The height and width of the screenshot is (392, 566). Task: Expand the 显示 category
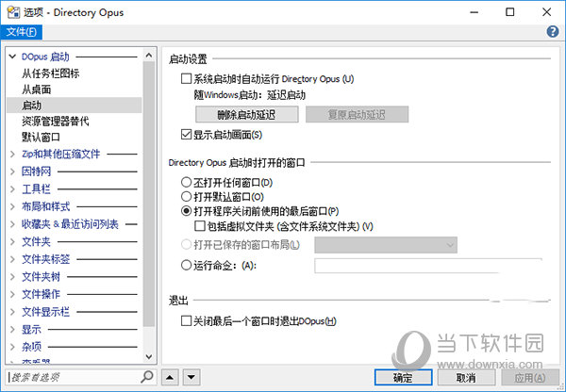tap(12, 329)
